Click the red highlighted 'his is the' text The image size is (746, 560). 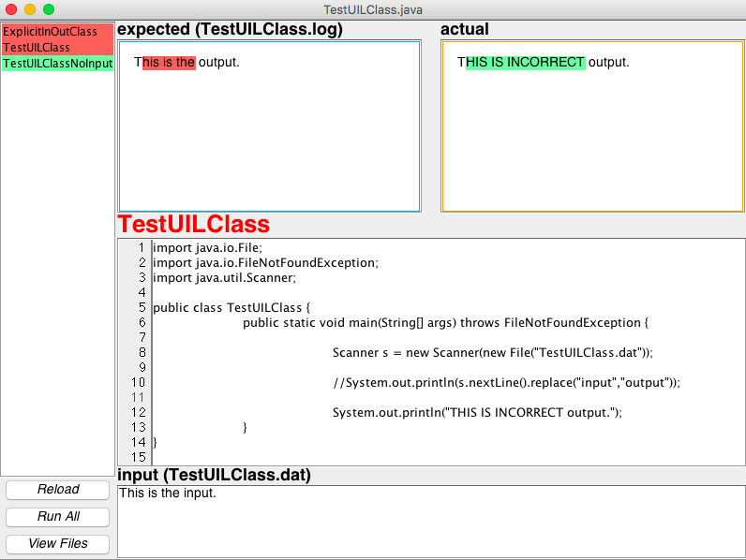pos(169,63)
